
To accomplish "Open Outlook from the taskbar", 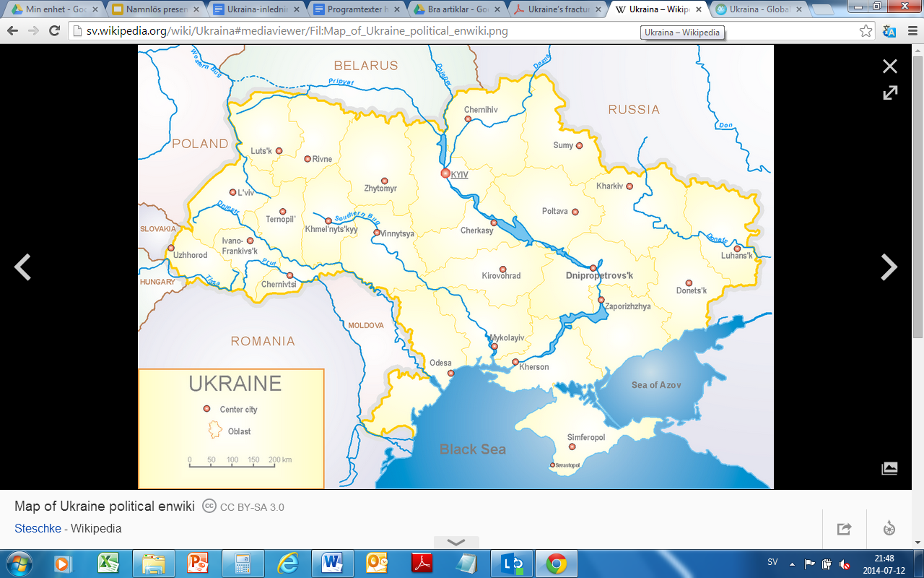I will click(377, 563).
